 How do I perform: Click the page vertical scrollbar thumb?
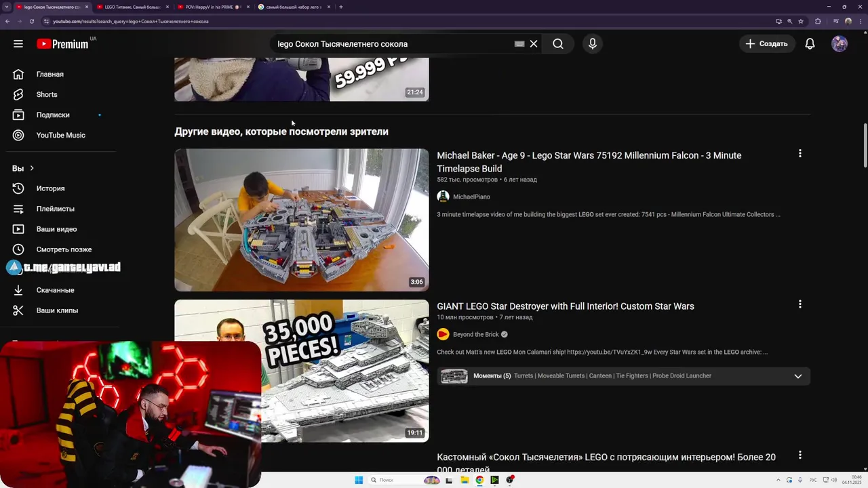tap(865, 145)
